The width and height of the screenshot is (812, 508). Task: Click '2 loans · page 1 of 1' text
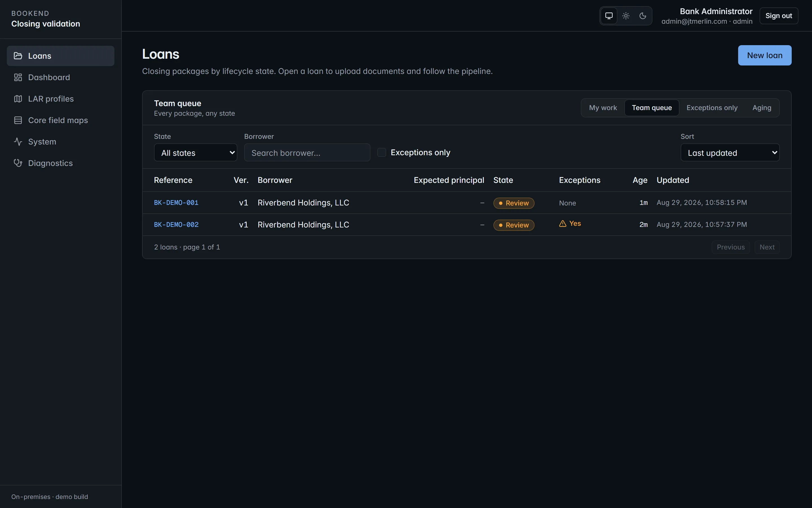(x=187, y=247)
